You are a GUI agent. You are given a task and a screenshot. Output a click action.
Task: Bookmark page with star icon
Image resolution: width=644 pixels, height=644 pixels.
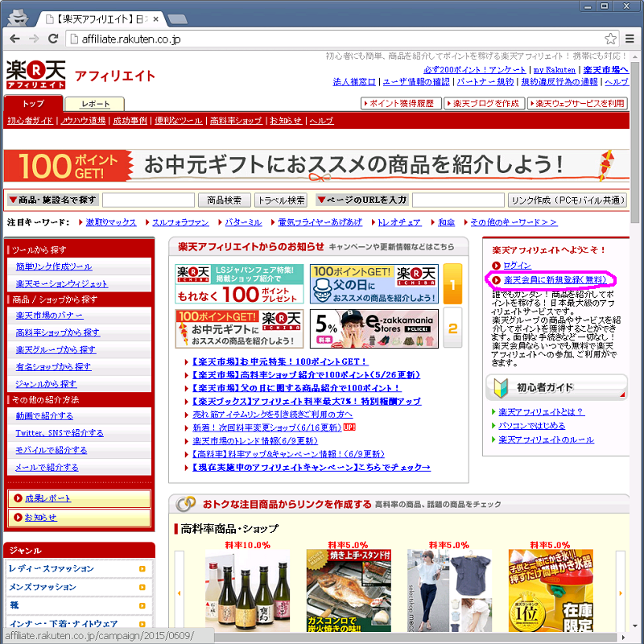click(610, 39)
